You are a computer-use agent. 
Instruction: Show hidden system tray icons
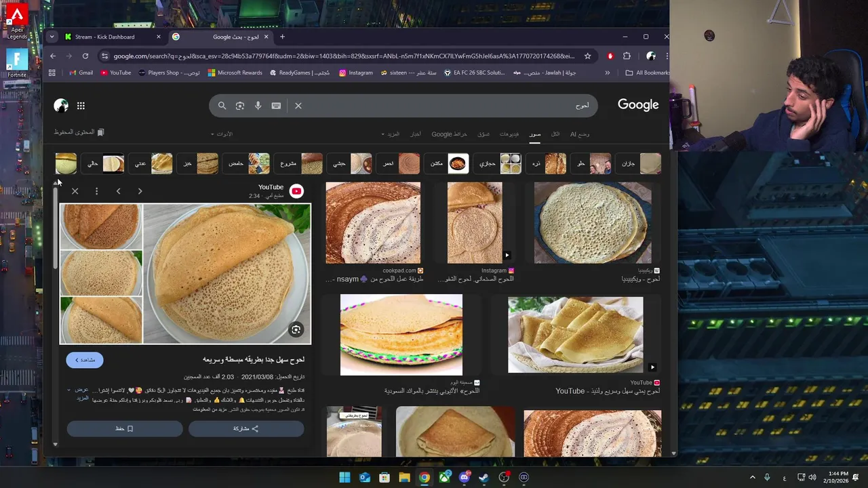coord(752,477)
